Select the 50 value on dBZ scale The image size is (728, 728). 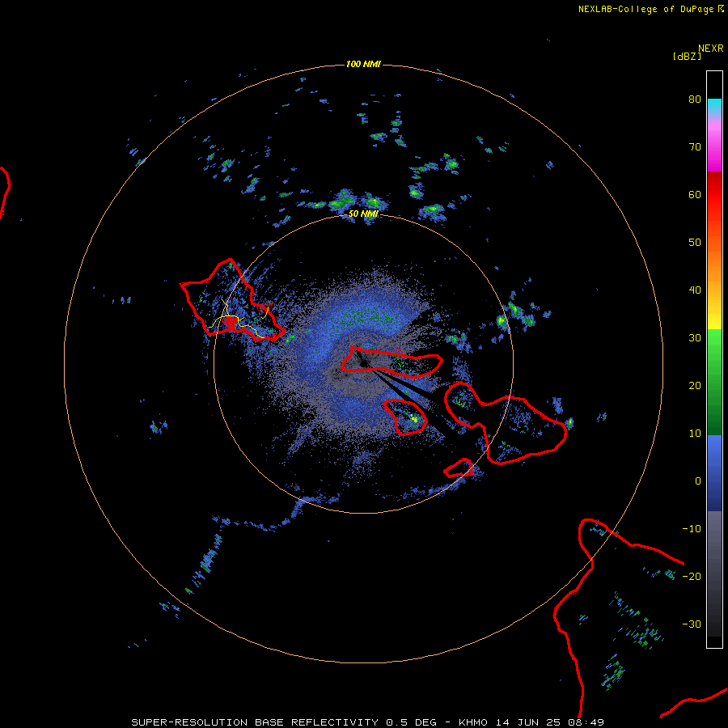(x=695, y=243)
